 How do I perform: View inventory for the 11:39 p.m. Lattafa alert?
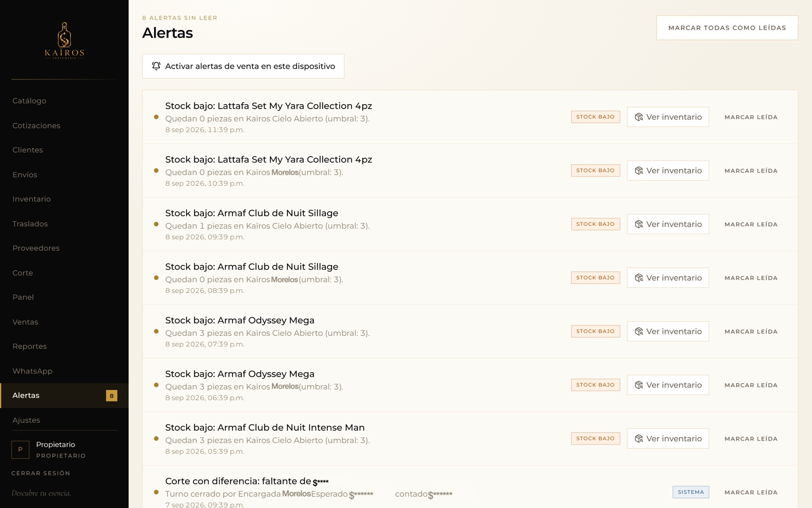click(668, 117)
